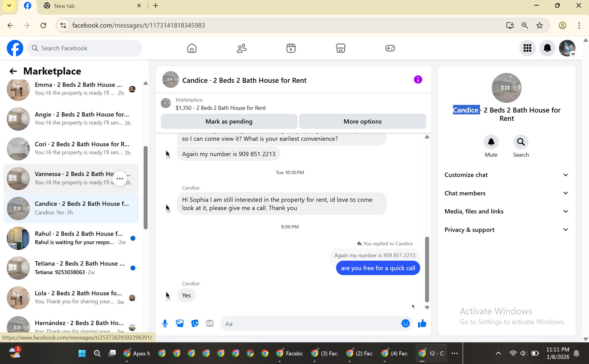Open the account profile picture menu
The width and height of the screenshot is (589, 364).
pyautogui.click(x=567, y=48)
